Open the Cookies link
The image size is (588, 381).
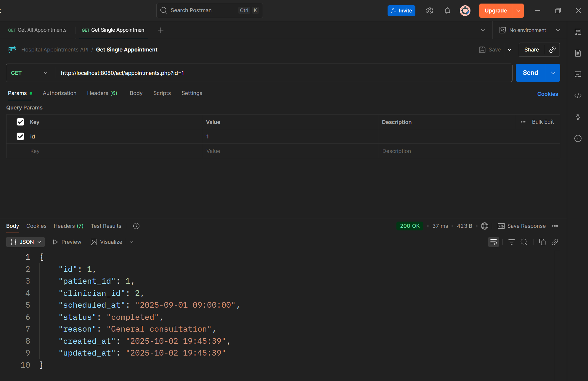pos(547,94)
